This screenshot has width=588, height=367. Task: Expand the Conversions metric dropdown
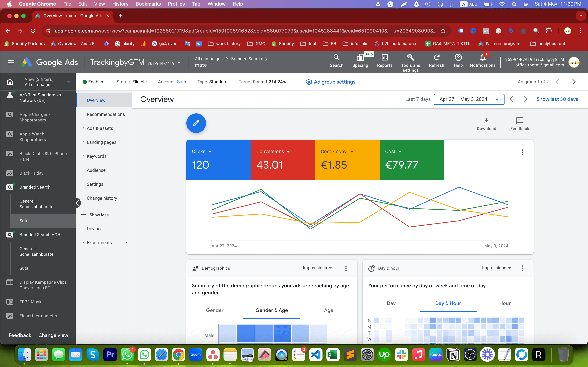point(289,151)
